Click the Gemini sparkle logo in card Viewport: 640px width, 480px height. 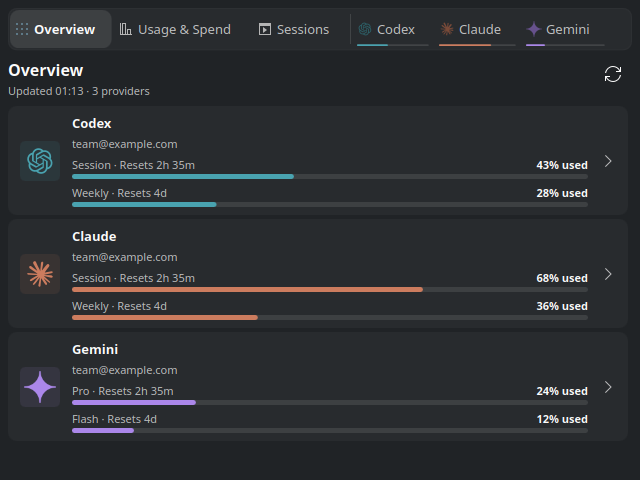click(40, 387)
